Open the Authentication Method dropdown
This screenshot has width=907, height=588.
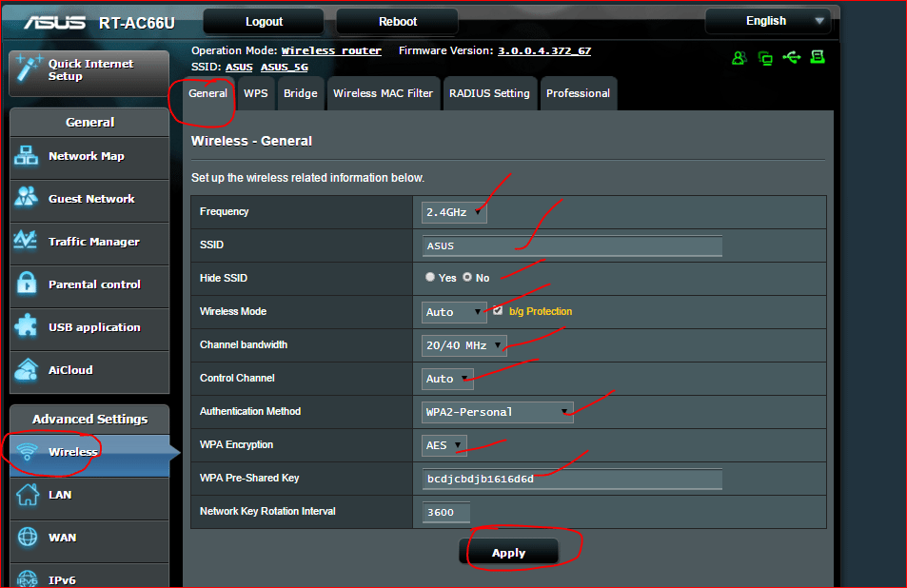point(498,412)
